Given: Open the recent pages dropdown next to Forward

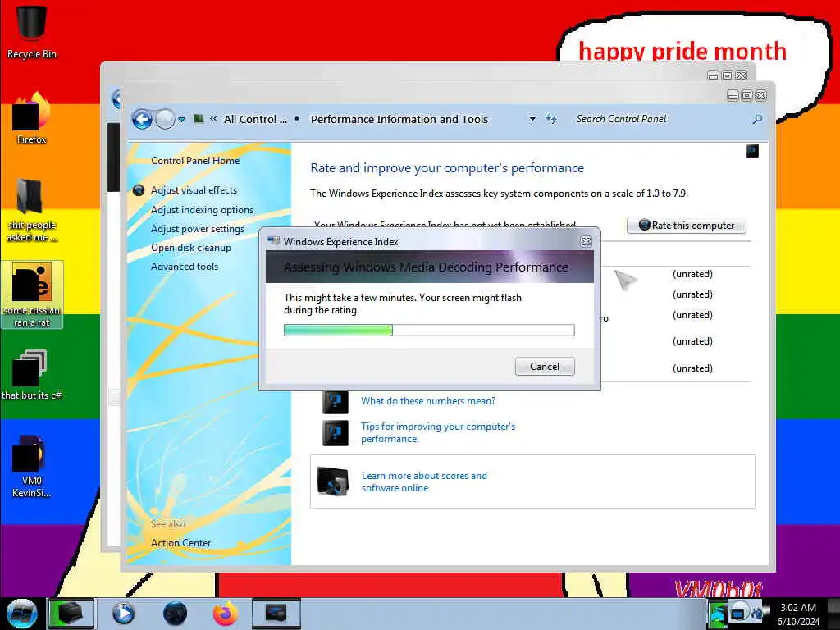Looking at the screenshot, I should coord(181,120).
